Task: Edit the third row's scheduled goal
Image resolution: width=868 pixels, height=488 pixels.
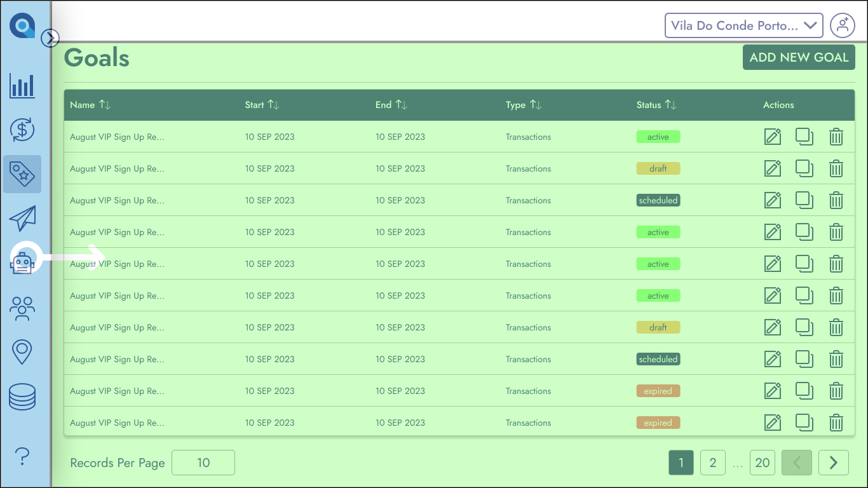Action: pyautogui.click(x=773, y=200)
